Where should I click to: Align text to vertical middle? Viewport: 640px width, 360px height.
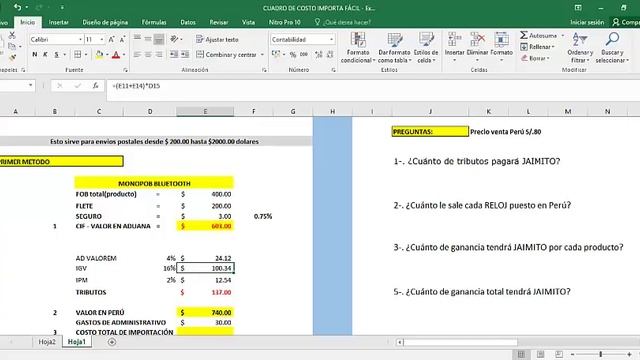[148, 39]
